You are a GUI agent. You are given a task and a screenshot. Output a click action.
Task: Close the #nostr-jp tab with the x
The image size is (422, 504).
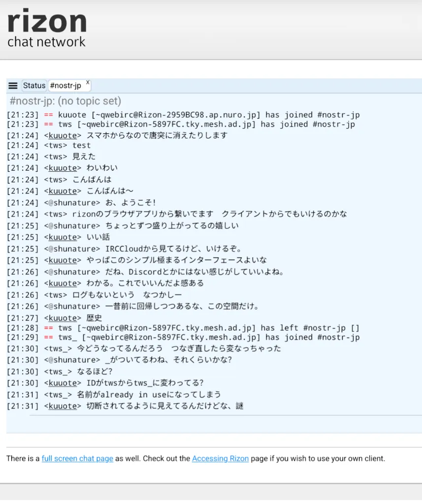[x=88, y=83]
